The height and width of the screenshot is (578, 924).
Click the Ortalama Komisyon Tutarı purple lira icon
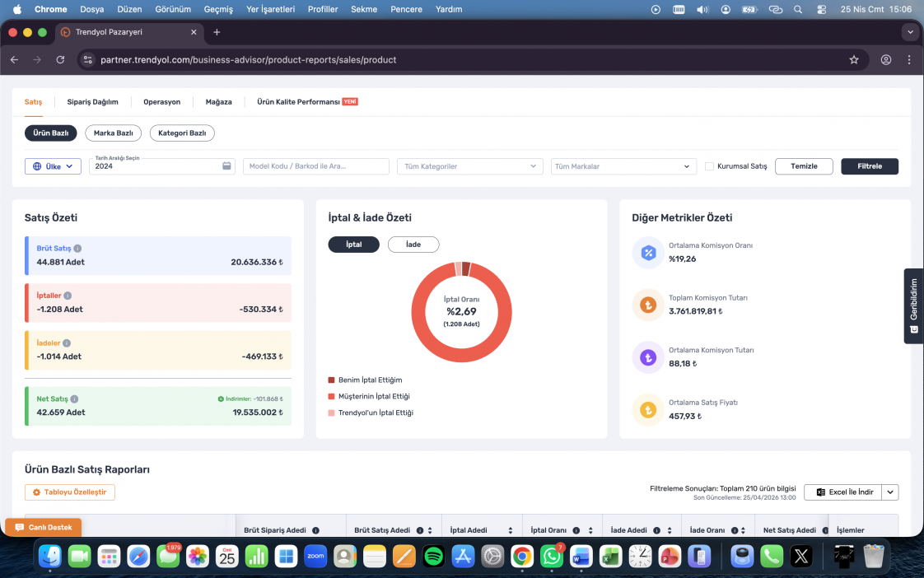[648, 357]
